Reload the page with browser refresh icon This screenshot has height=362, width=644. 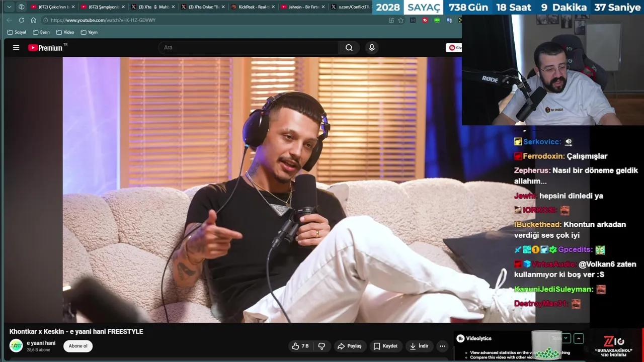click(x=21, y=20)
